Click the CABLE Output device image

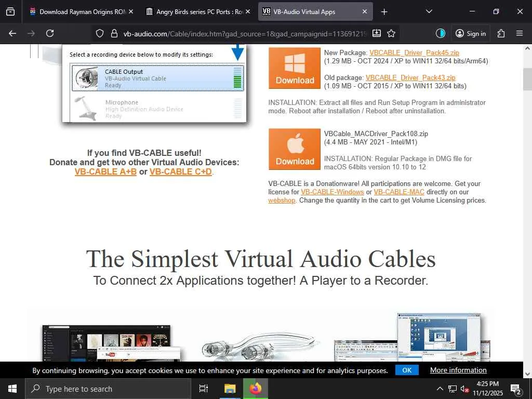[86, 78]
